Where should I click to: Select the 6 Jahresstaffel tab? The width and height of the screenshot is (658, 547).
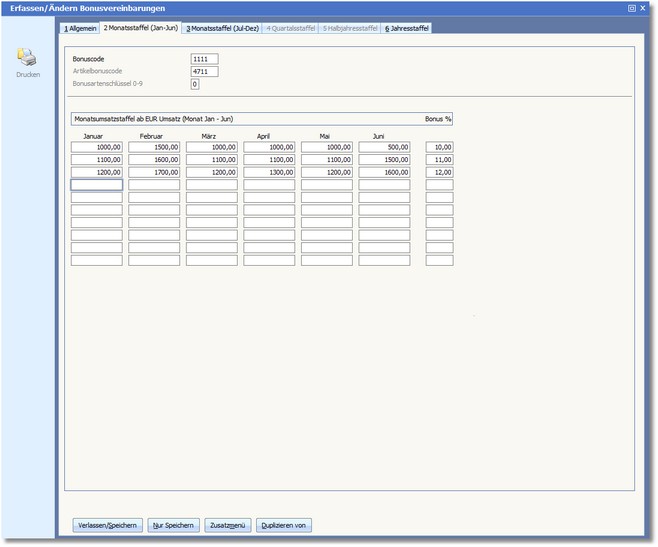406,28
